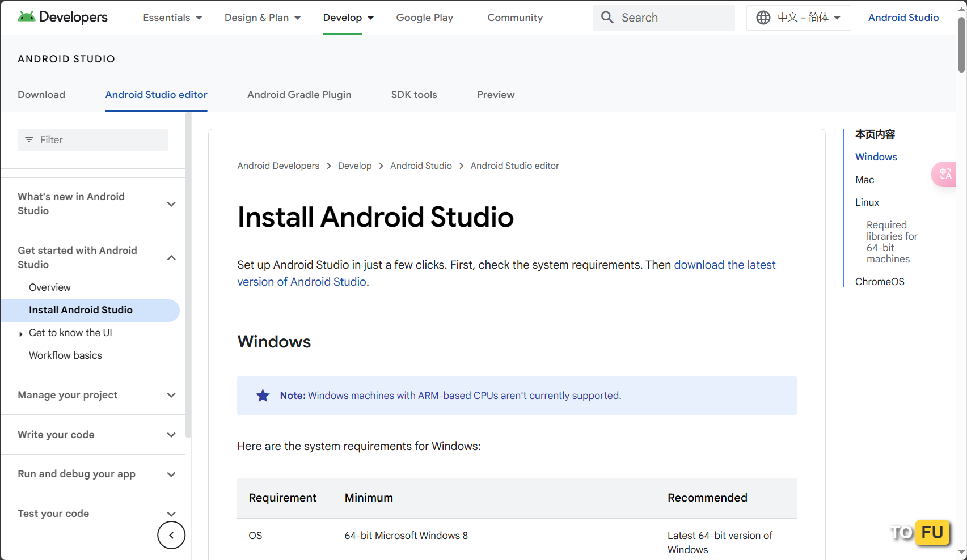Open Workflow basics sidebar item
The image size is (967, 560).
click(65, 355)
